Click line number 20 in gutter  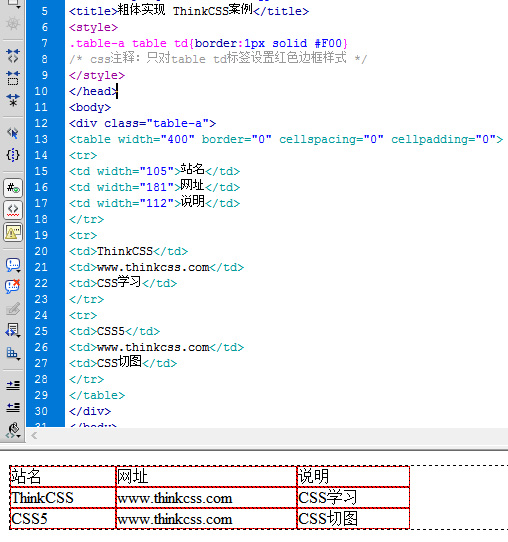point(41,251)
